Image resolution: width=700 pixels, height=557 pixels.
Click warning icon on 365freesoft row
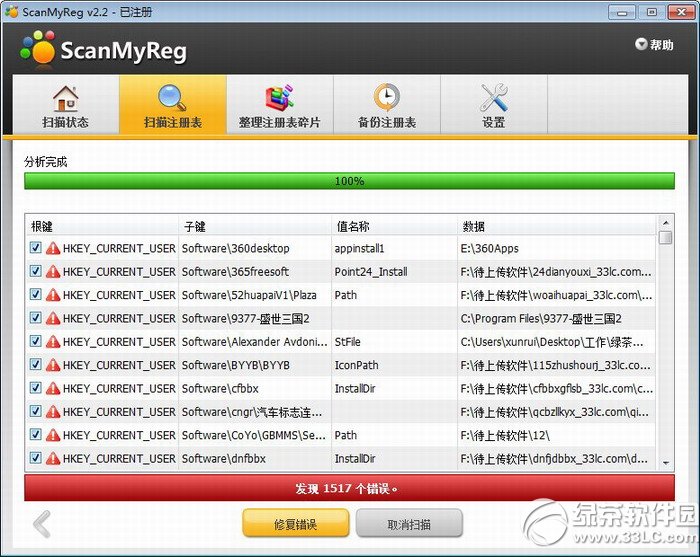pyautogui.click(x=53, y=271)
